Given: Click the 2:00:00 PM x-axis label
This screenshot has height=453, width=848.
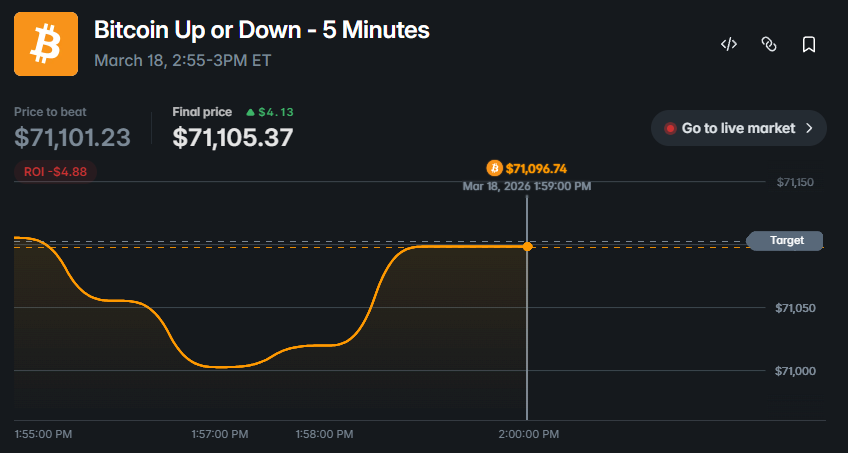Looking at the screenshot, I should [529, 434].
